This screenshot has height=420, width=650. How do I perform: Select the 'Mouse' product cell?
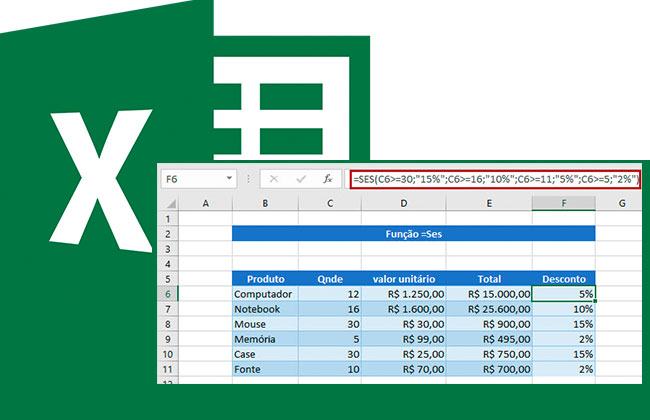click(265, 324)
